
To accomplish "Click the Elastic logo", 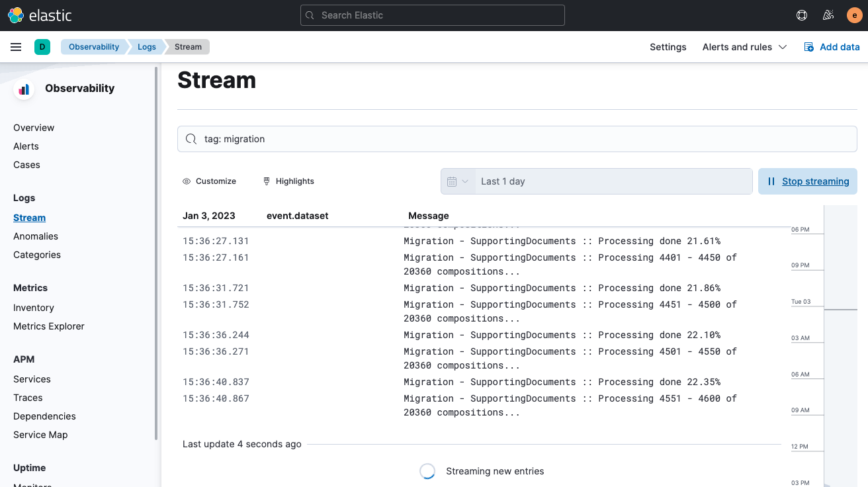I will coord(40,15).
